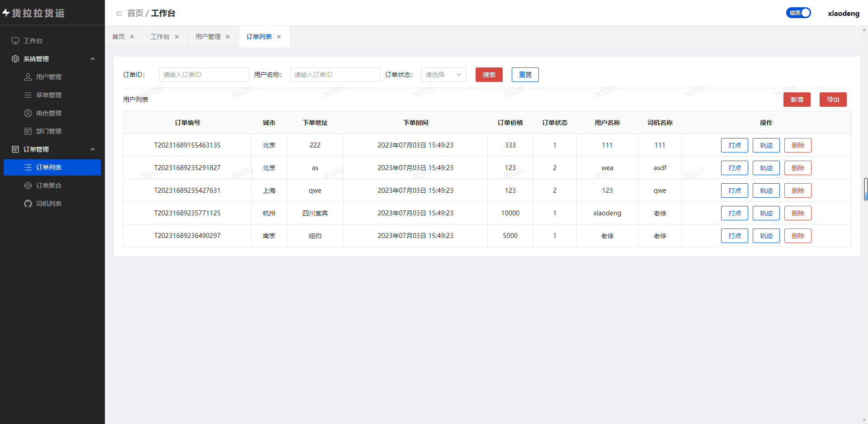868x424 pixels.
Task: Click the 四川宜宾 address cell
Action: click(x=315, y=213)
